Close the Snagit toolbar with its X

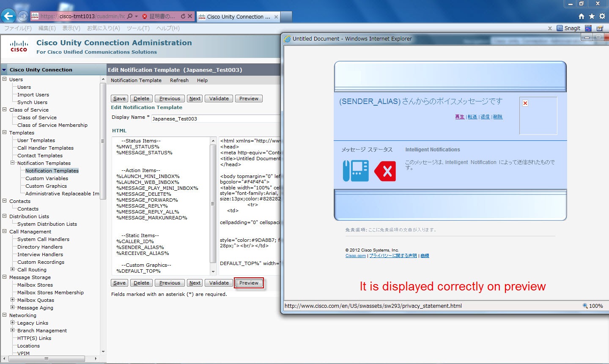[x=550, y=28]
